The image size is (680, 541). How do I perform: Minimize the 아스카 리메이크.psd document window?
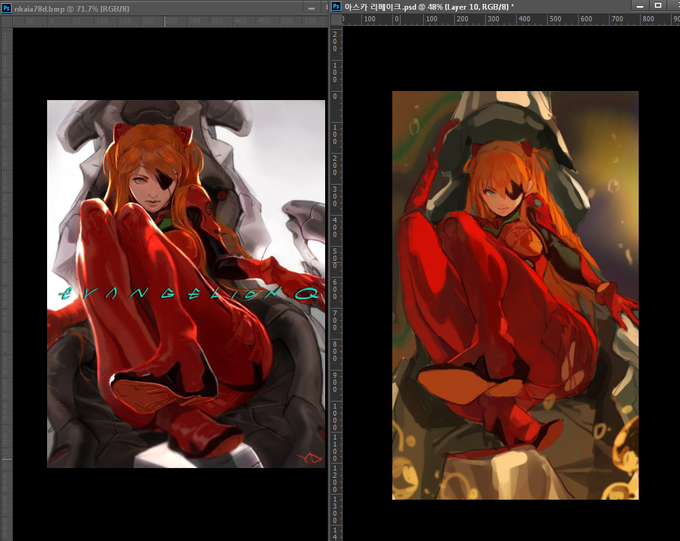[x=640, y=6]
